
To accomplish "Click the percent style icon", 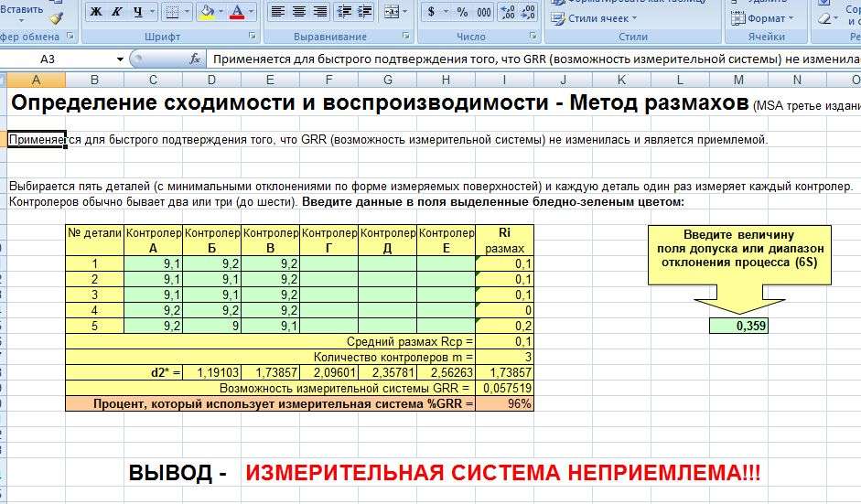I will [x=462, y=12].
